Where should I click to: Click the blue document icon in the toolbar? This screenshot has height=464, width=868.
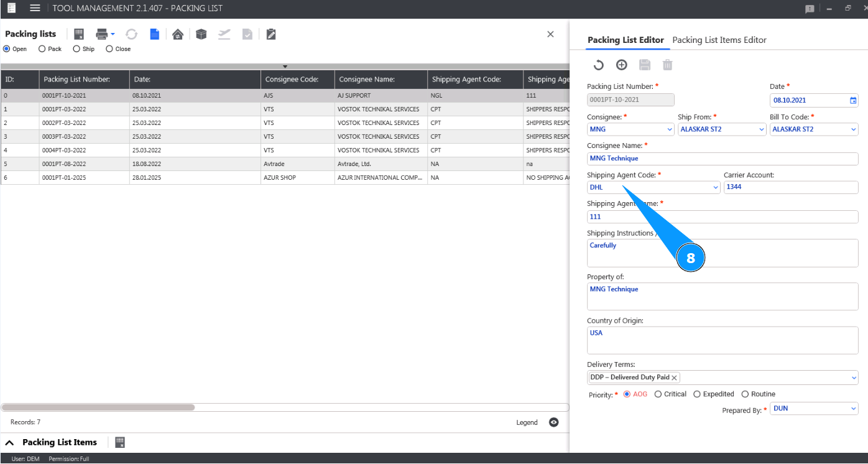coord(154,34)
